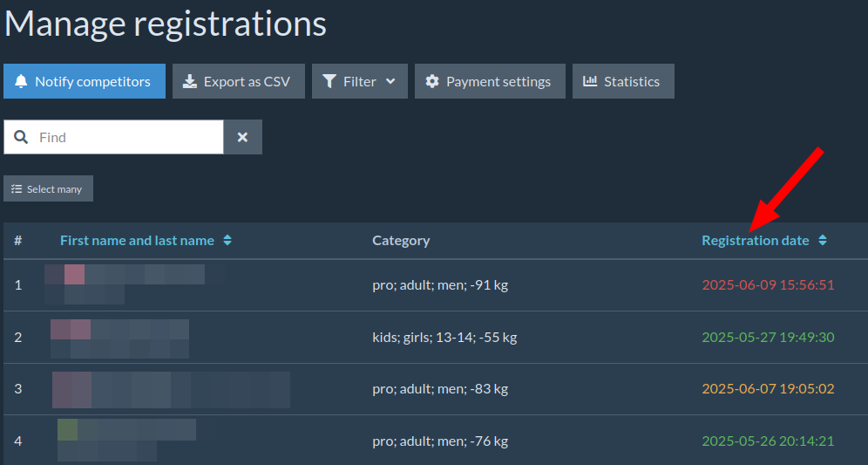This screenshot has width=868, height=465.
Task: Click the kids girls 13-14 -55 kg category
Action: 444,337
